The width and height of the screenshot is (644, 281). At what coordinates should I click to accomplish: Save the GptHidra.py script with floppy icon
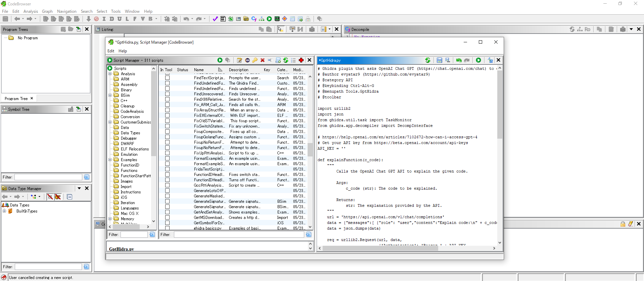[439, 60]
